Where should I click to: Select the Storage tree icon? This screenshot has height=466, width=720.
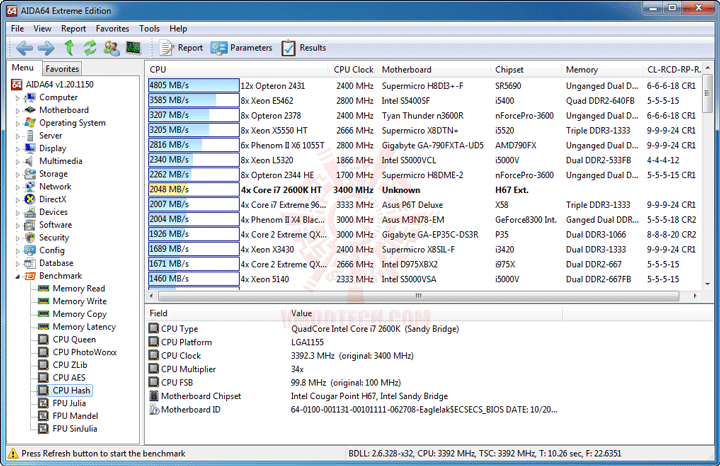pyautogui.click(x=30, y=174)
